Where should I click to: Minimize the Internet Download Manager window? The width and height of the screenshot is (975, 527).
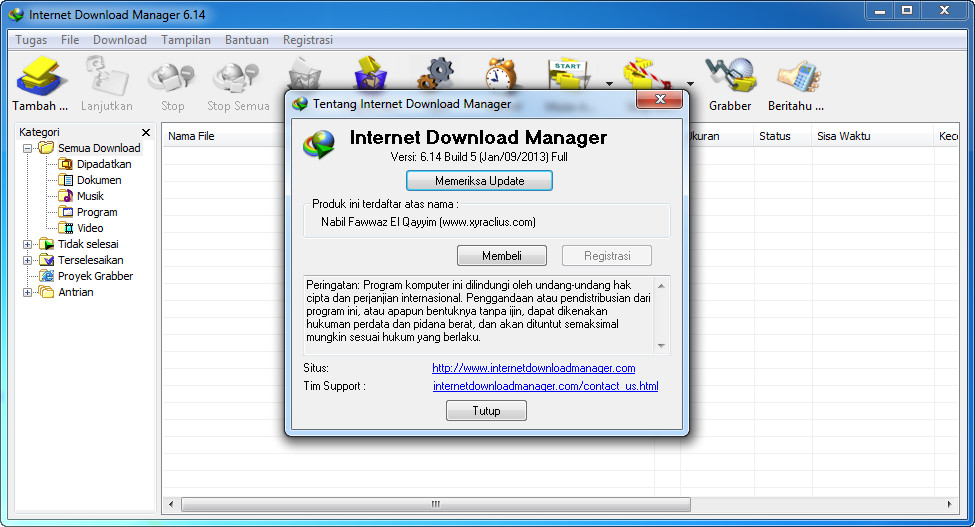880,11
